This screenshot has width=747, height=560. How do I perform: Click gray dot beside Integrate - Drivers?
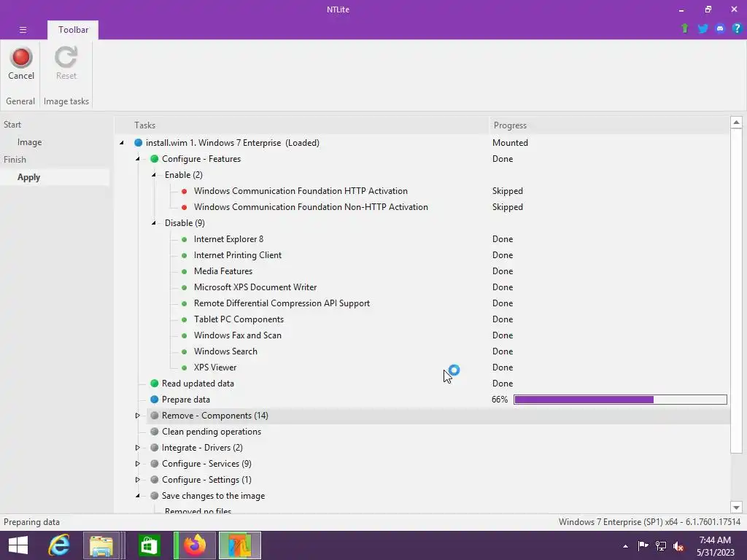click(155, 448)
